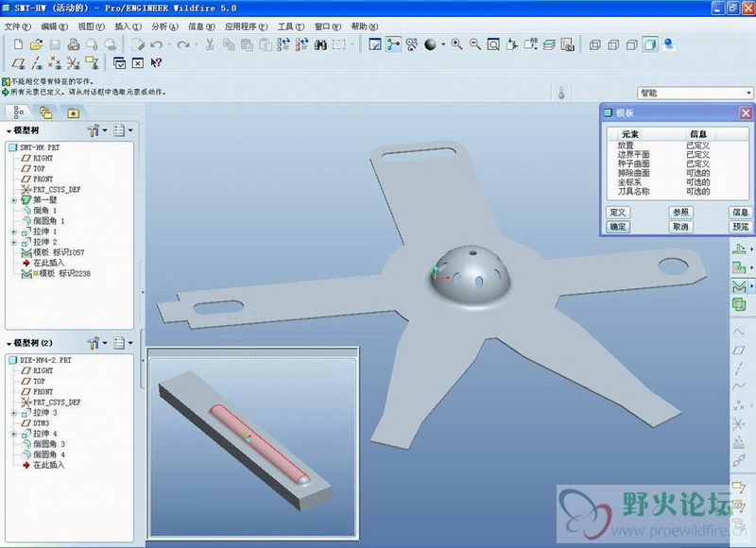This screenshot has width=756, height=548.
Task: Undo the last action
Action: pyautogui.click(x=156, y=44)
